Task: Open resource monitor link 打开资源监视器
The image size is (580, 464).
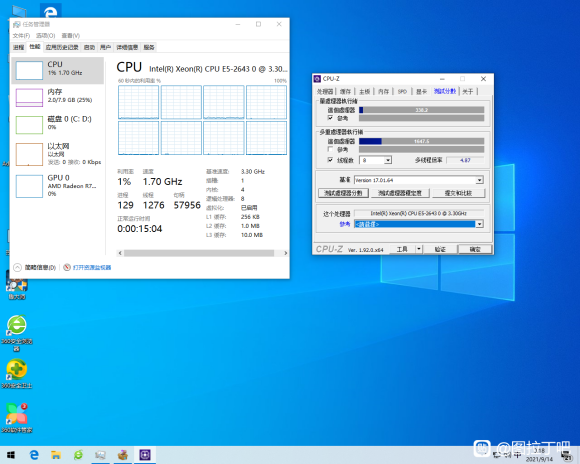Action: (x=92, y=268)
